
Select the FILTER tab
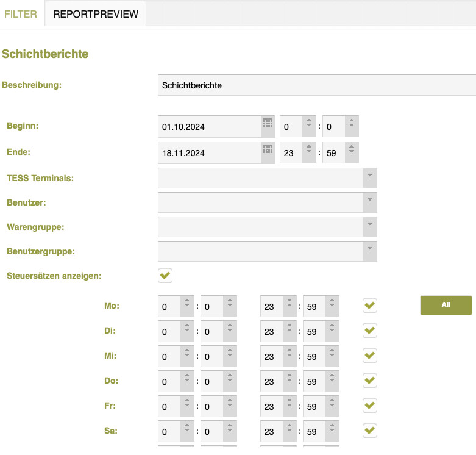[x=21, y=14]
